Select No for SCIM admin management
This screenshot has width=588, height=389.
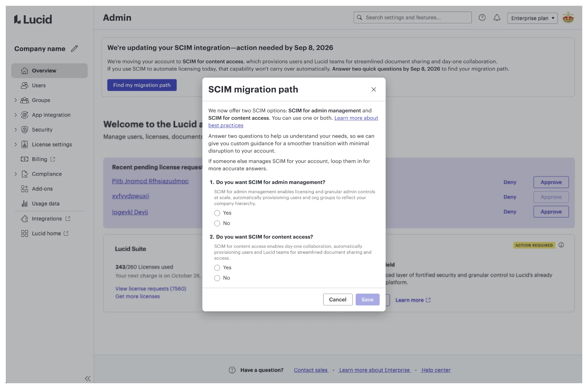coord(217,223)
